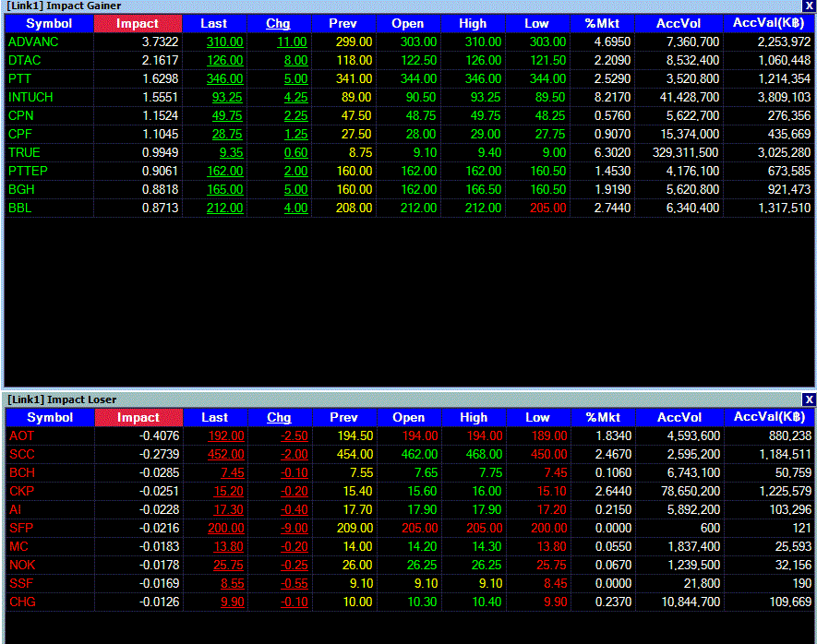817x644 pixels.
Task: Select the CPN symbol
Action: [x=21, y=115]
